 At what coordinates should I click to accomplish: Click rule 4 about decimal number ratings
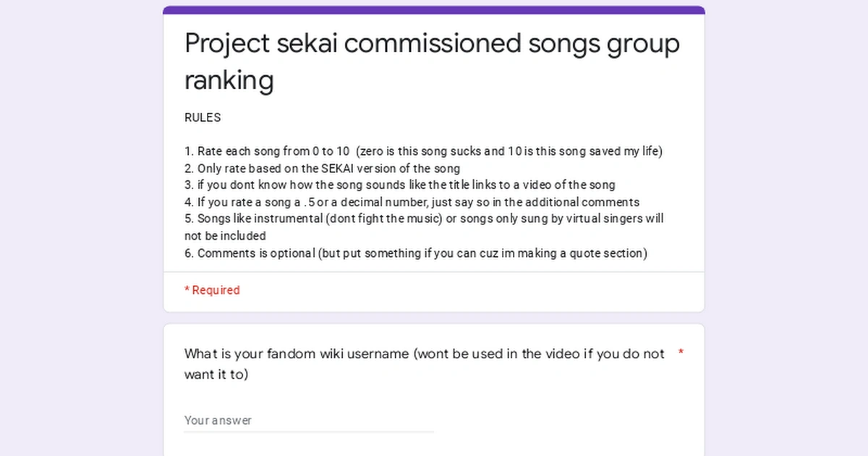tap(412, 202)
